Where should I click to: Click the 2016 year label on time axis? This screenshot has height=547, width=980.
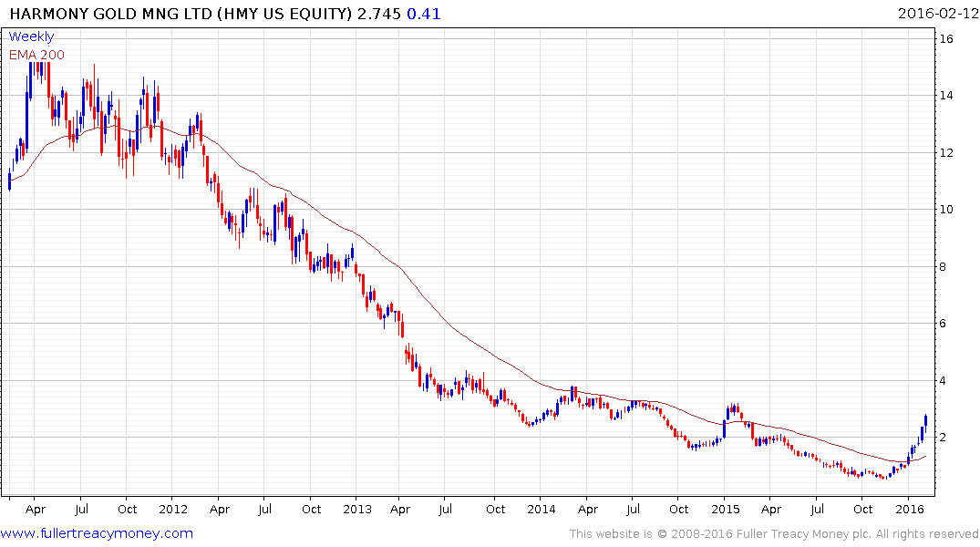point(910,510)
